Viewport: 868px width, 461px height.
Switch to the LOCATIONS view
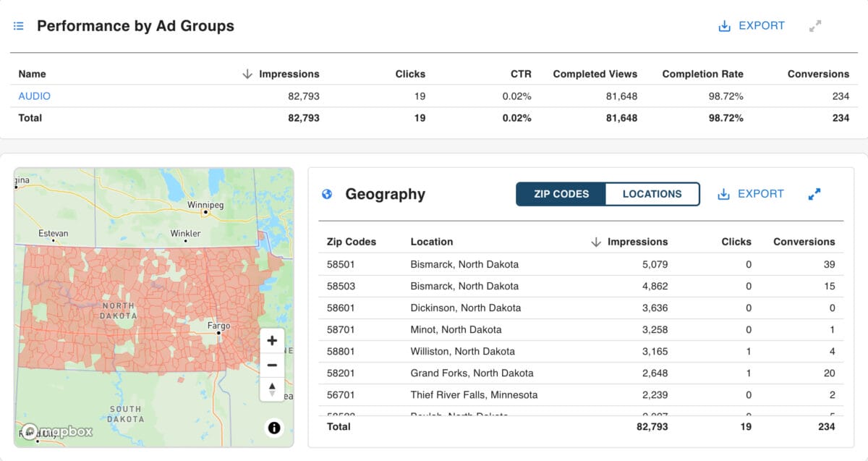pyautogui.click(x=652, y=194)
